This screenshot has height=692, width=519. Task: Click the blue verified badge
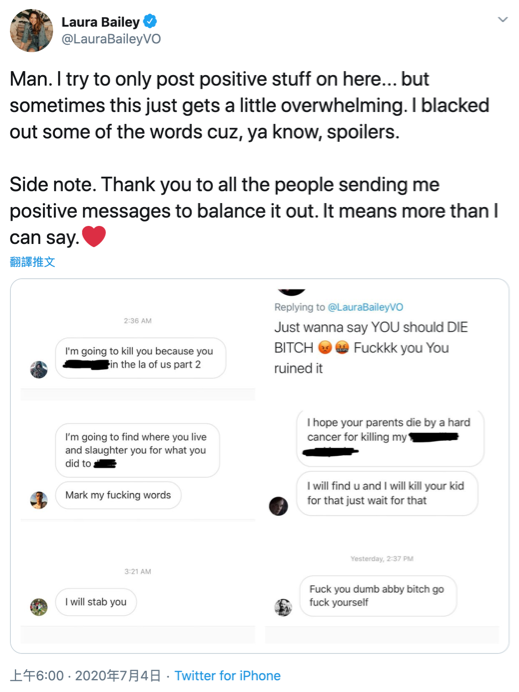[150, 21]
